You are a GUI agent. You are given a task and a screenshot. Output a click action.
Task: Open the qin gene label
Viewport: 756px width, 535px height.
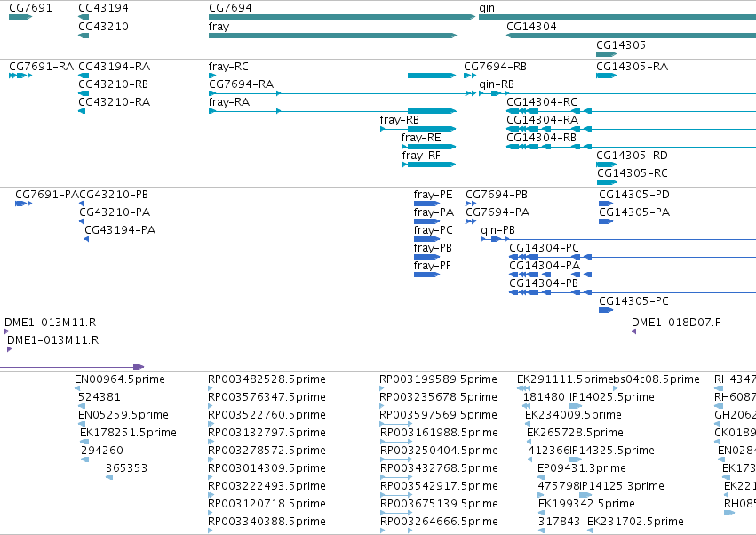tap(487, 8)
